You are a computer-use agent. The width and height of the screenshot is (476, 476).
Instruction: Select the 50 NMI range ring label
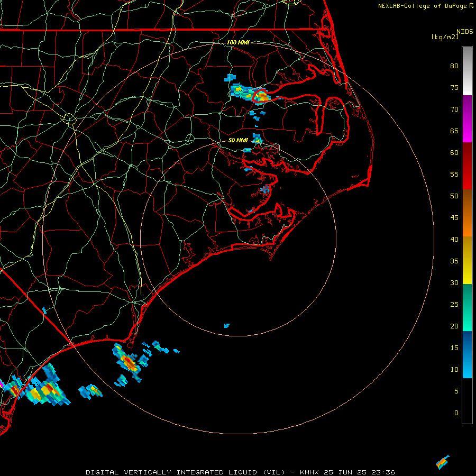pyautogui.click(x=238, y=140)
